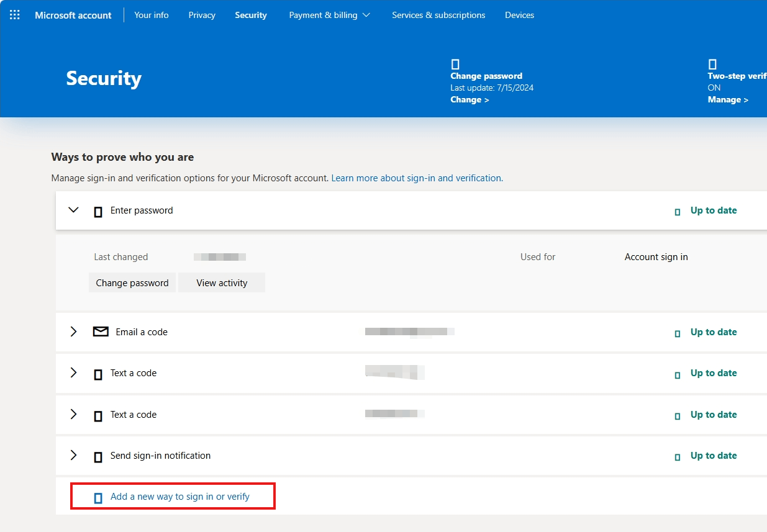767x532 pixels.
Task: Click the Enter password label
Action: (142, 210)
